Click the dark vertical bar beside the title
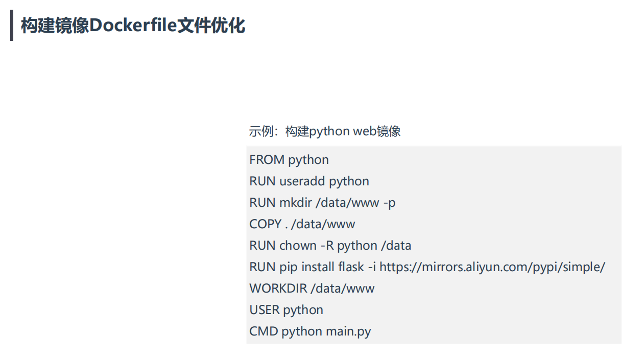 tap(12, 25)
